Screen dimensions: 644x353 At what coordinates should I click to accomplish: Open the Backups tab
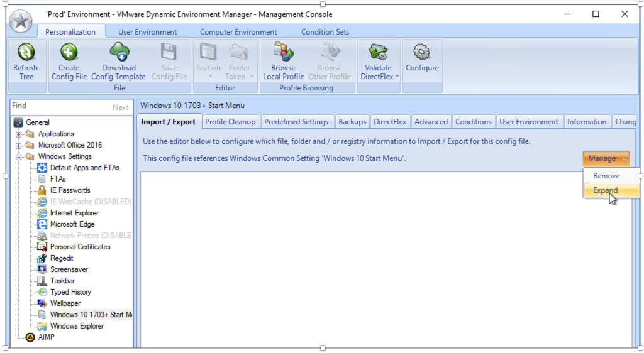(x=352, y=122)
